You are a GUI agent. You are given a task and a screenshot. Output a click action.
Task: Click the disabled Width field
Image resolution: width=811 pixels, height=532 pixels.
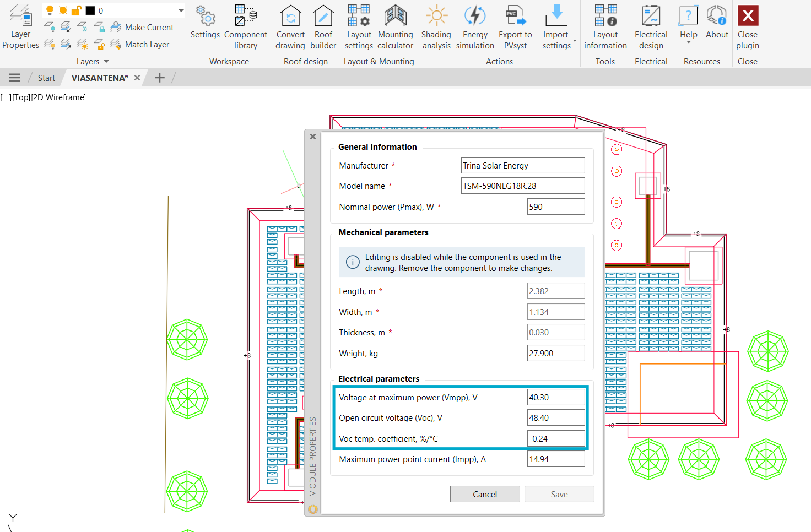click(556, 312)
